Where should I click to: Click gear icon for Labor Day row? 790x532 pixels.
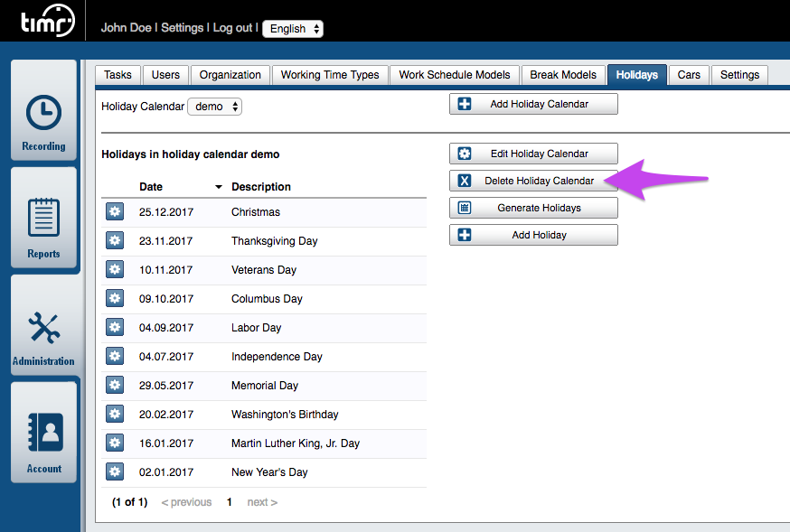click(114, 328)
